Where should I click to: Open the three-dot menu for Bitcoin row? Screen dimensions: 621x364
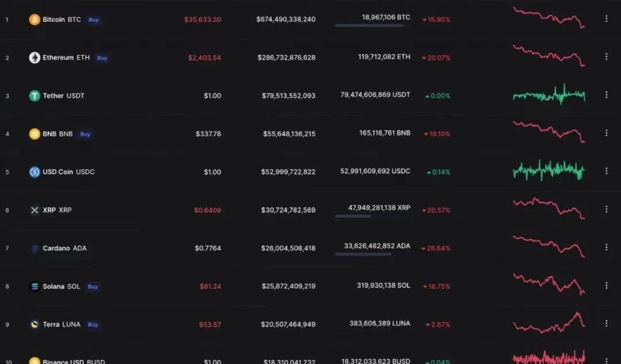click(x=606, y=18)
